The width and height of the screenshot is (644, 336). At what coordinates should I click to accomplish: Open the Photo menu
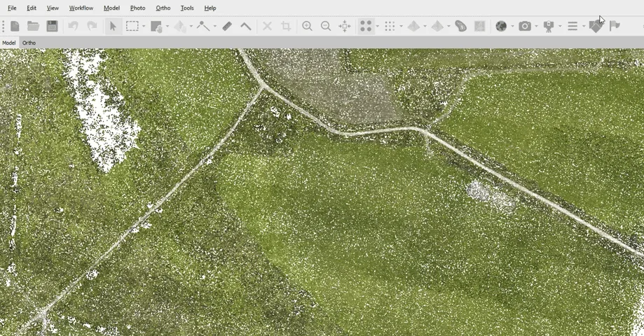click(137, 8)
